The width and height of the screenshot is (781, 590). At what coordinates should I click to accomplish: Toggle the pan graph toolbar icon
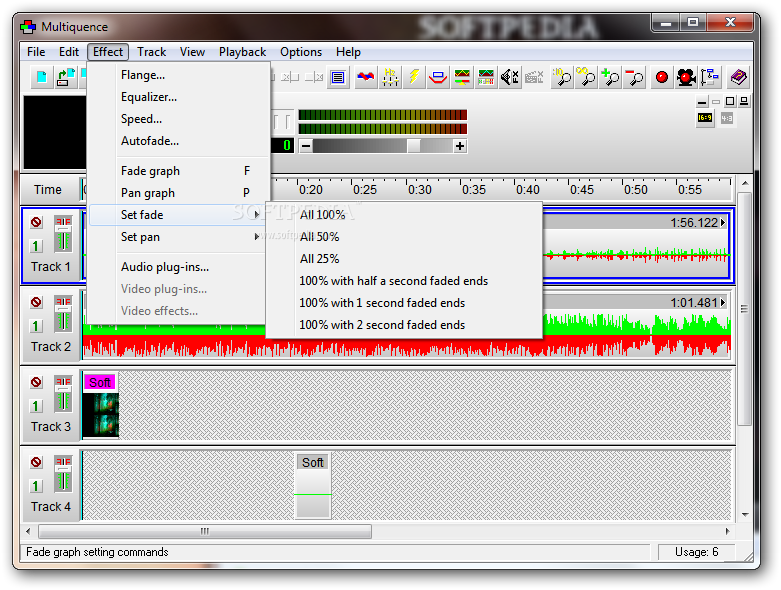pyautogui.click(x=486, y=77)
